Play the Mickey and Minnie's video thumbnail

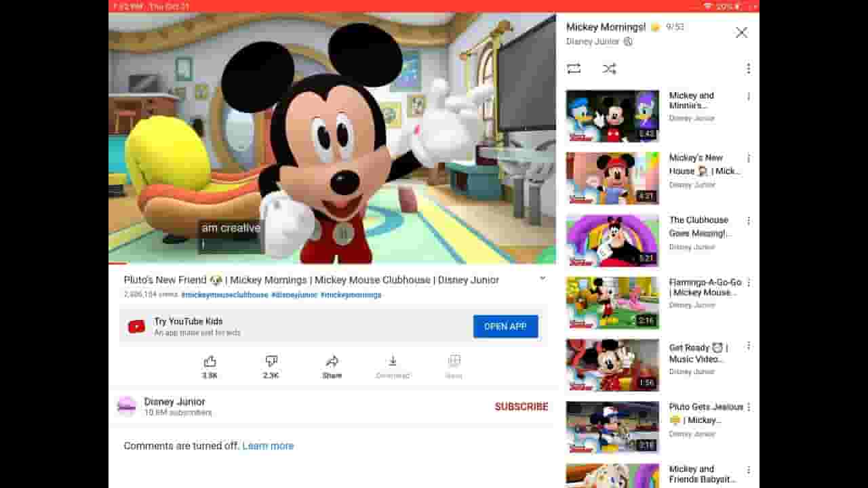tap(612, 116)
